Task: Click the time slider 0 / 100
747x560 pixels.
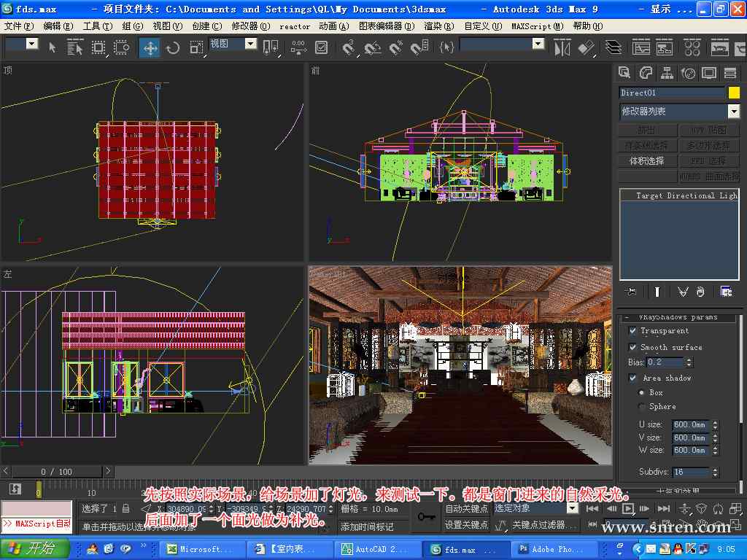Action: [x=56, y=472]
